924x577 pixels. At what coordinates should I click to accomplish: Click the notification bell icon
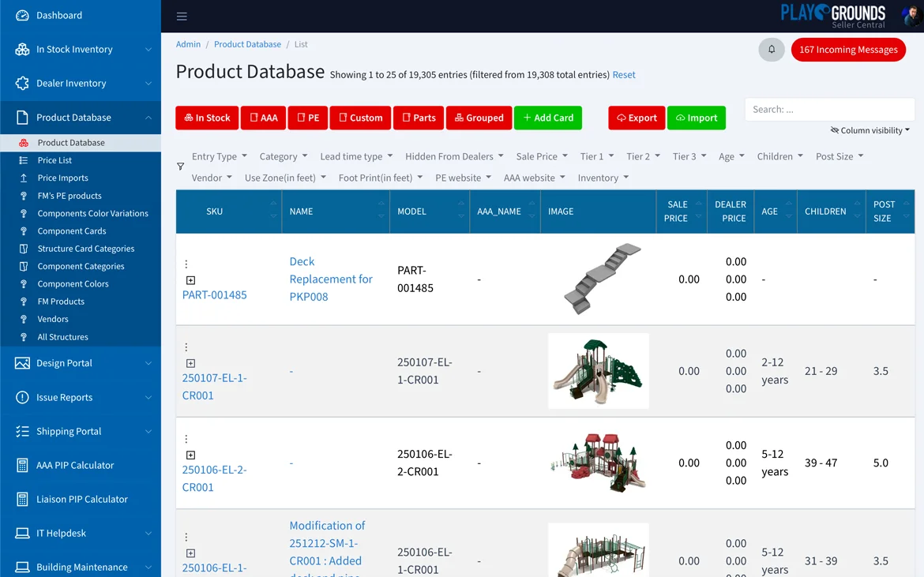[x=771, y=49]
